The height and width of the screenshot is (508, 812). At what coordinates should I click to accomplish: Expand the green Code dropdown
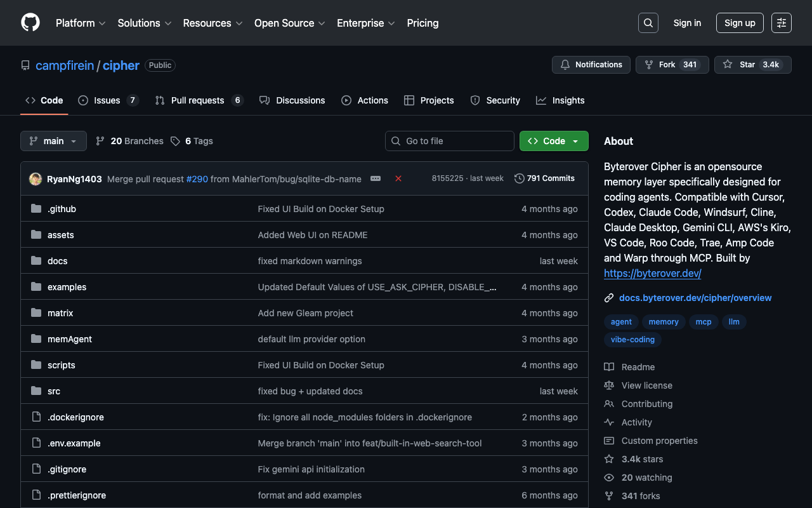553,141
